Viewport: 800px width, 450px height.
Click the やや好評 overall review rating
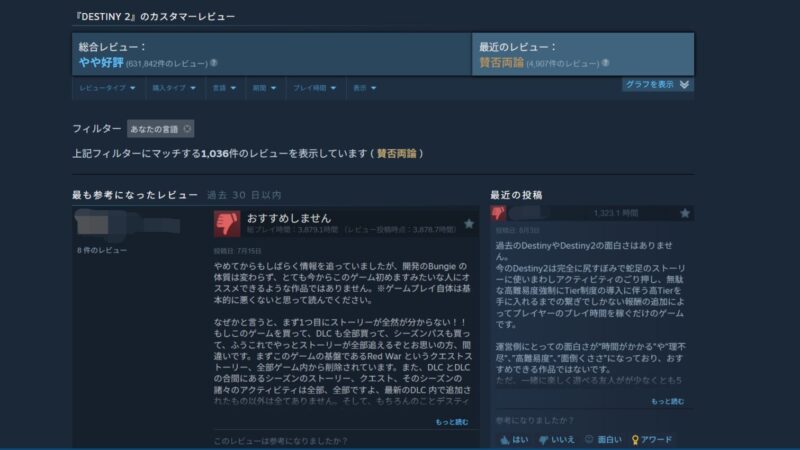coord(101,62)
